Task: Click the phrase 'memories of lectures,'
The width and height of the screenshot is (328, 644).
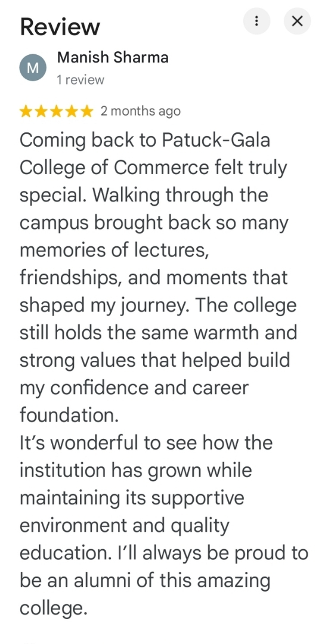Action: 115,250
